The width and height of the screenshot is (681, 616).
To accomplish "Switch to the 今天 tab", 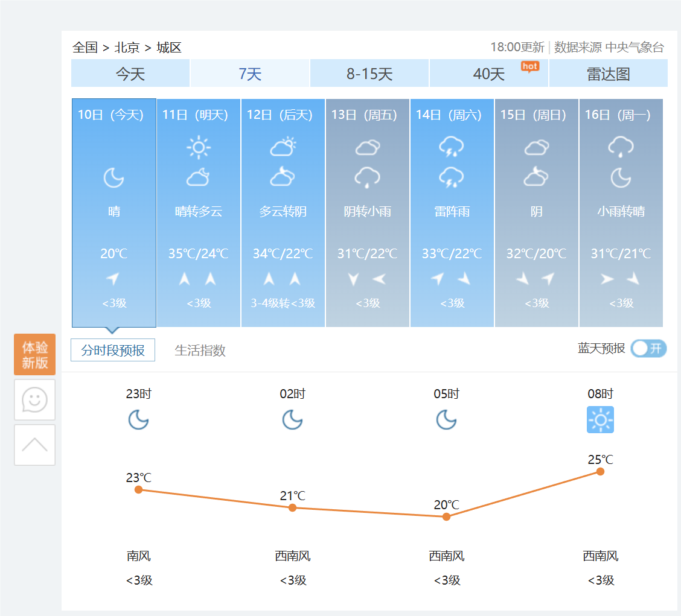I will (130, 74).
